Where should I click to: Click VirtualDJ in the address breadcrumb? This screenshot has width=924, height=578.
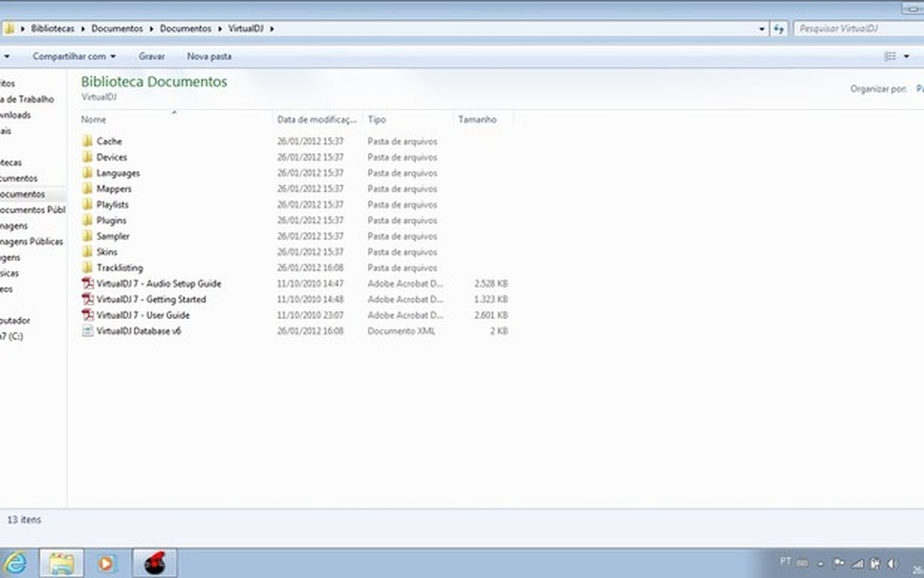tap(246, 28)
